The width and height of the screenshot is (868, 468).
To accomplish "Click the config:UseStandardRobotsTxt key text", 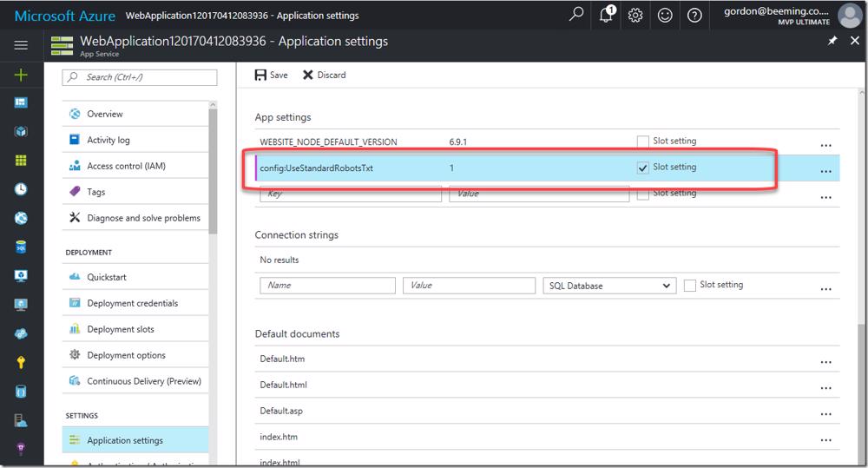I will pyautogui.click(x=317, y=168).
